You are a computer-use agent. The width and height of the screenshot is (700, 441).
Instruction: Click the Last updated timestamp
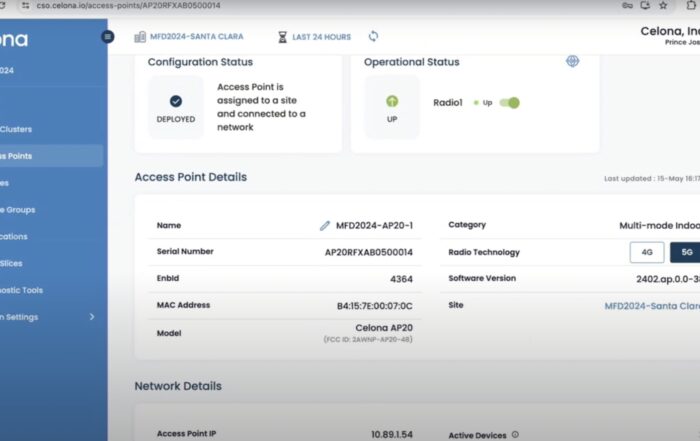tap(652, 179)
